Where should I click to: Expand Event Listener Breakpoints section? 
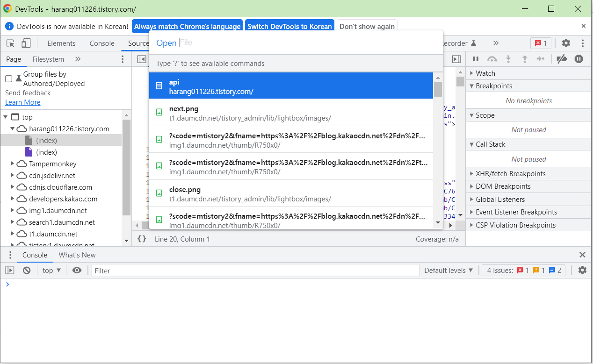pyautogui.click(x=528, y=212)
